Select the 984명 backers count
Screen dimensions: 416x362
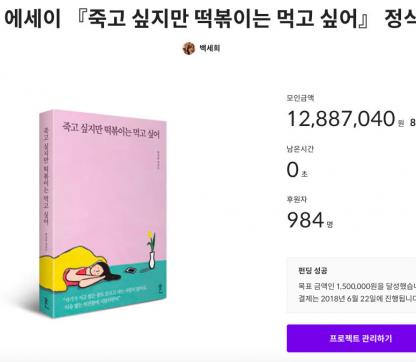pyautogui.click(x=310, y=220)
